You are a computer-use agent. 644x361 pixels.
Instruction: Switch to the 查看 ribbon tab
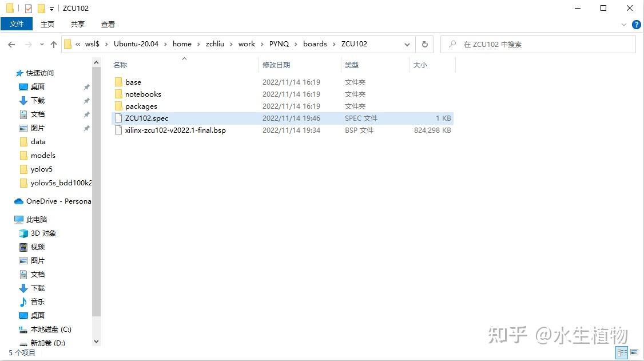[108, 24]
